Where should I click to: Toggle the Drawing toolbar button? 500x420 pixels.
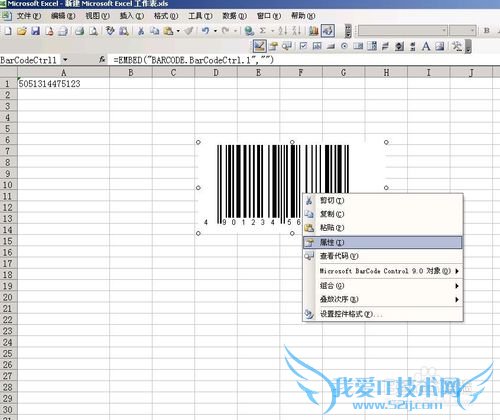coord(328,31)
